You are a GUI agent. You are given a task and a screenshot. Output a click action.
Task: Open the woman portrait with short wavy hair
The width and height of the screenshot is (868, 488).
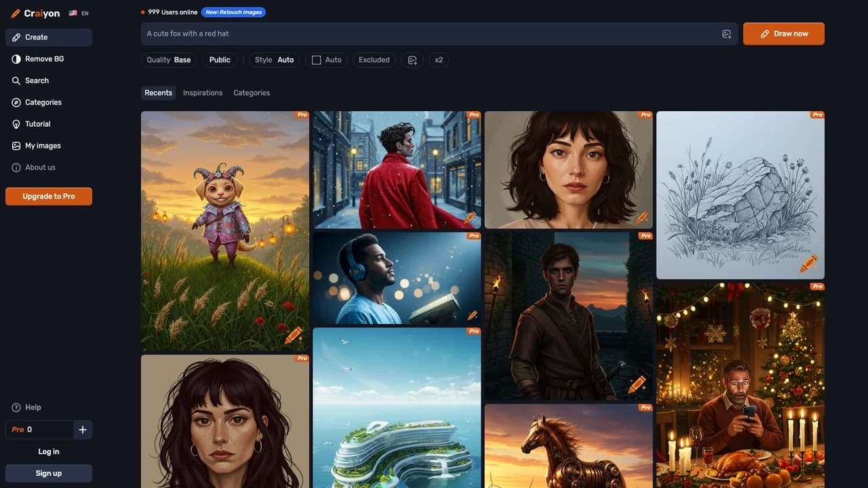coord(568,170)
